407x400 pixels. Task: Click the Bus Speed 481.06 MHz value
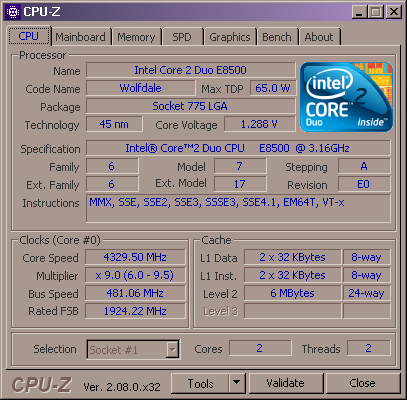pos(135,293)
